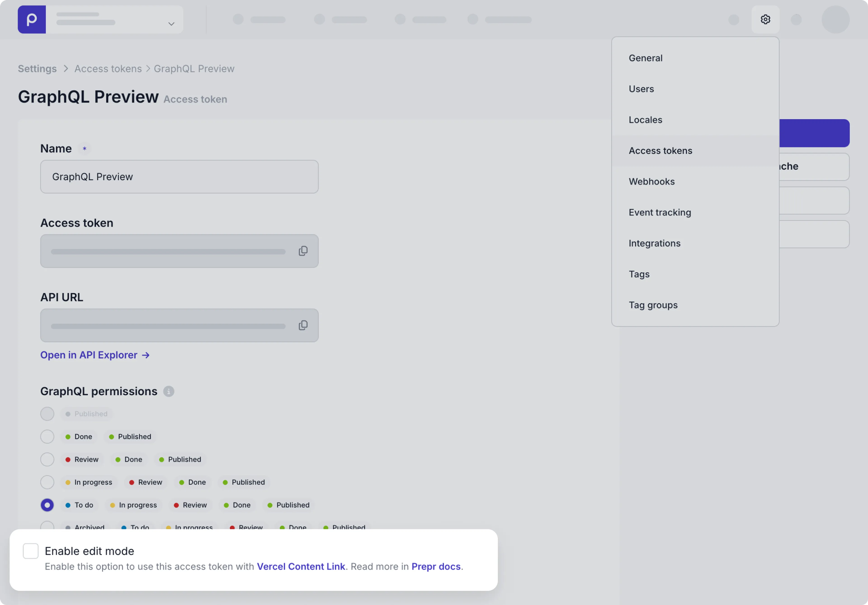Select the Review, Done, Published permission radio
This screenshot has width=868, height=605.
pos(47,459)
